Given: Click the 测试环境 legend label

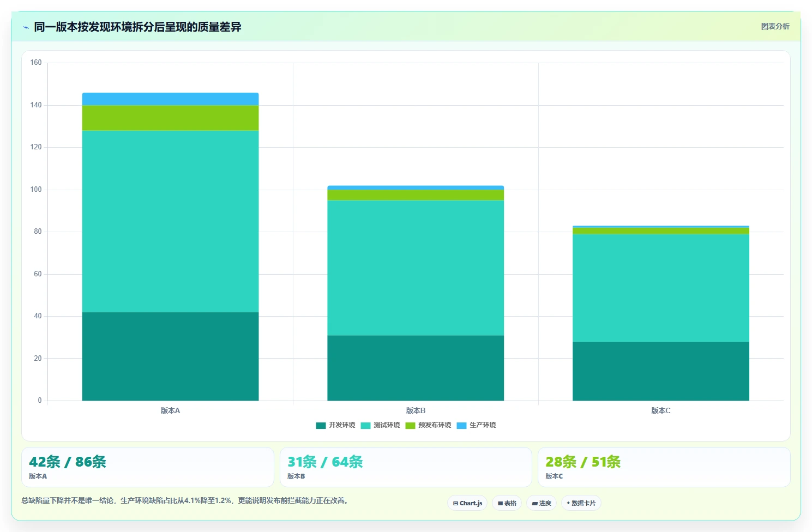Looking at the screenshot, I should (387, 425).
